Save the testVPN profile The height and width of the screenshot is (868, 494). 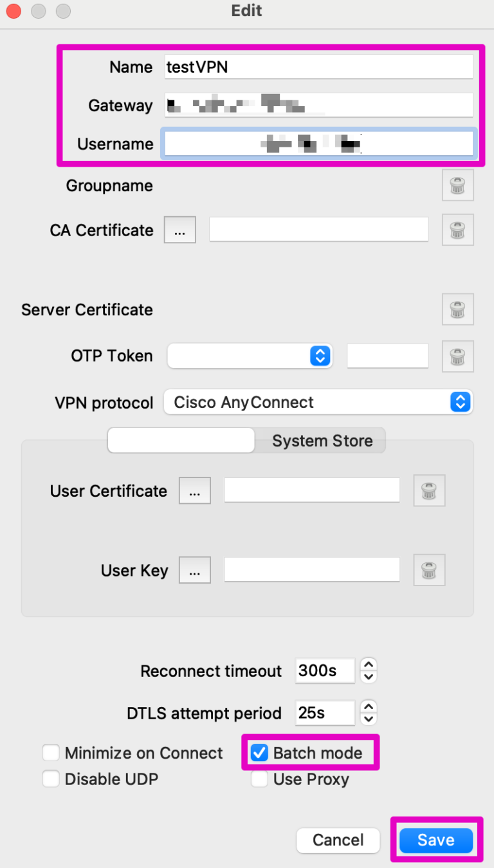coord(435,840)
